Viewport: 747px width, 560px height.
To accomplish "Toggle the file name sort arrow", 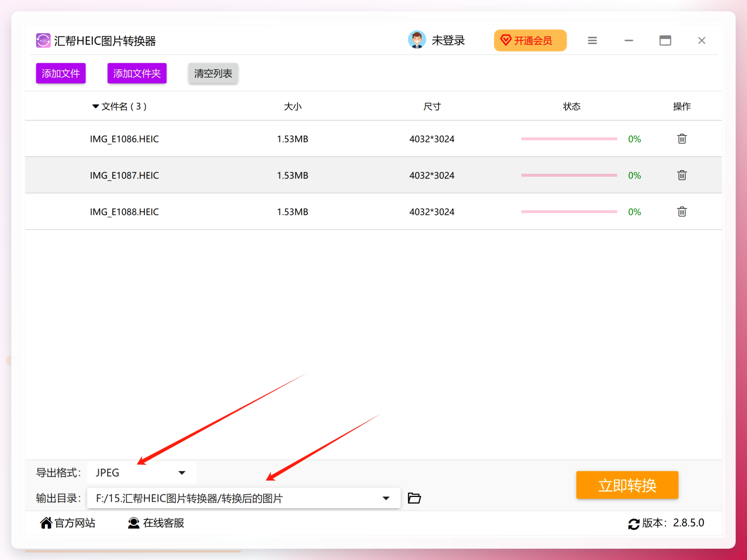I will pyautogui.click(x=96, y=106).
